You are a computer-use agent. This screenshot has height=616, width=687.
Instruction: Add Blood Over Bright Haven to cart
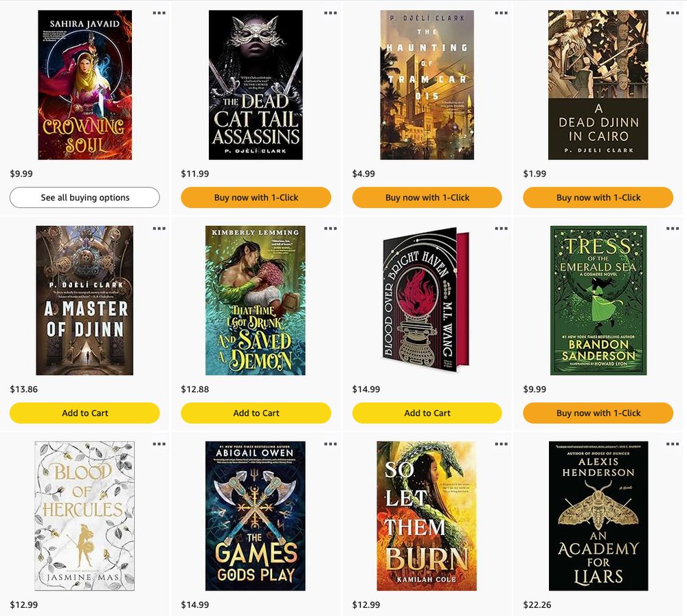427,413
